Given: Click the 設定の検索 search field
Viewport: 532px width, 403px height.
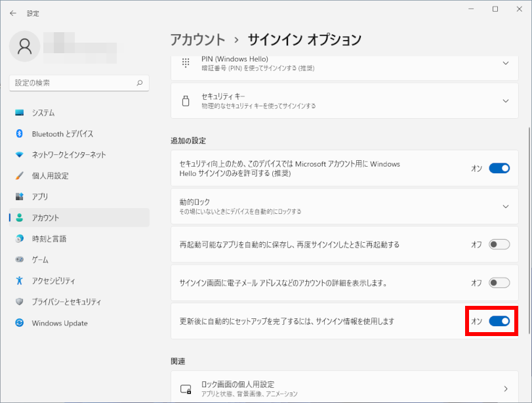Looking at the screenshot, I should point(72,83).
